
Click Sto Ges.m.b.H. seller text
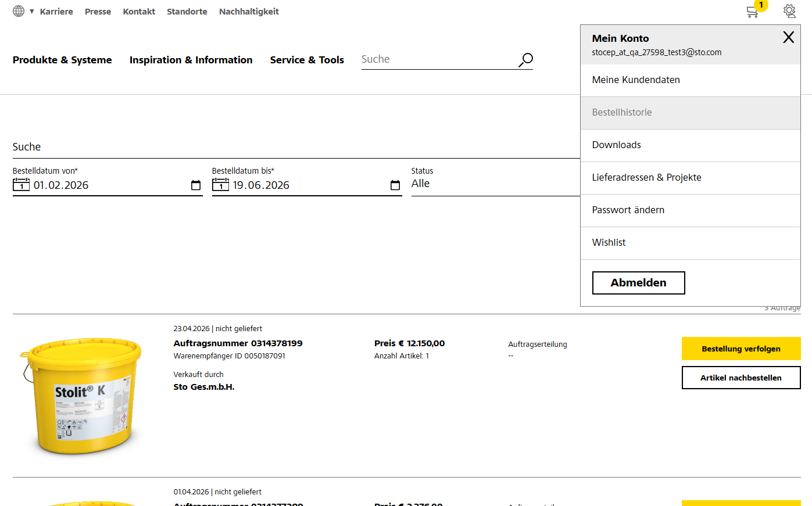coord(204,387)
